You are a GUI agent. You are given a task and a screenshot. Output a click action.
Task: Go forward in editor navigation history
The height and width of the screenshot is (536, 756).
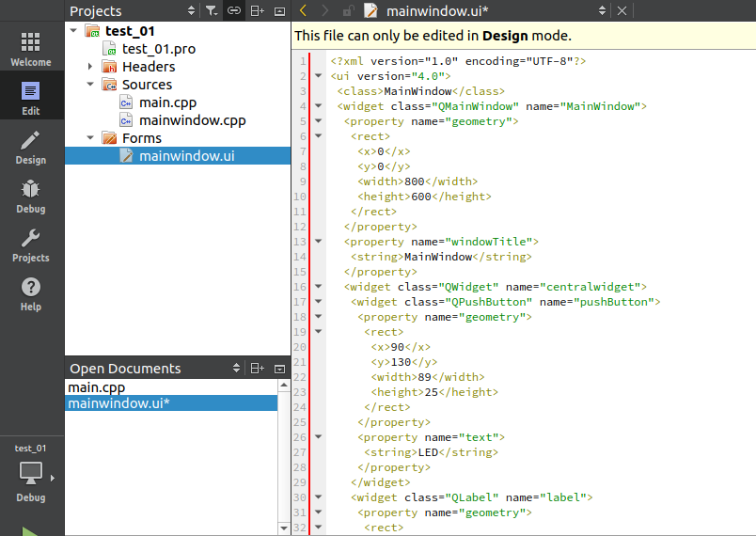[325, 10]
